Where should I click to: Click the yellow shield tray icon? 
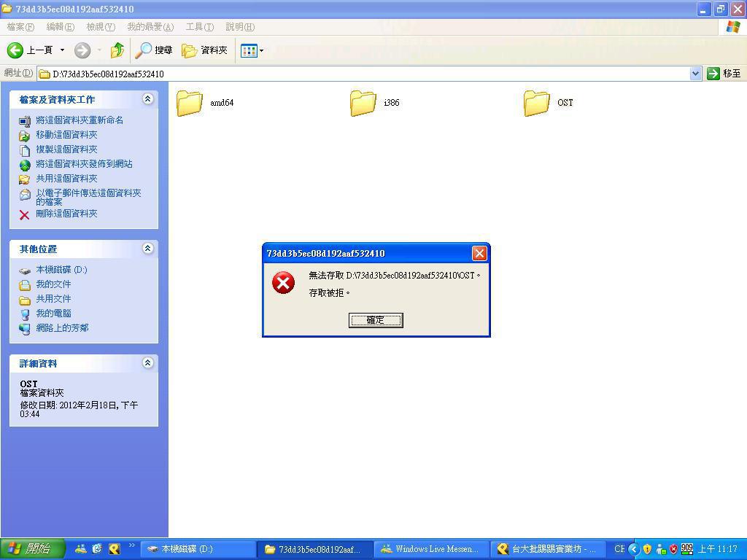(x=647, y=550)
